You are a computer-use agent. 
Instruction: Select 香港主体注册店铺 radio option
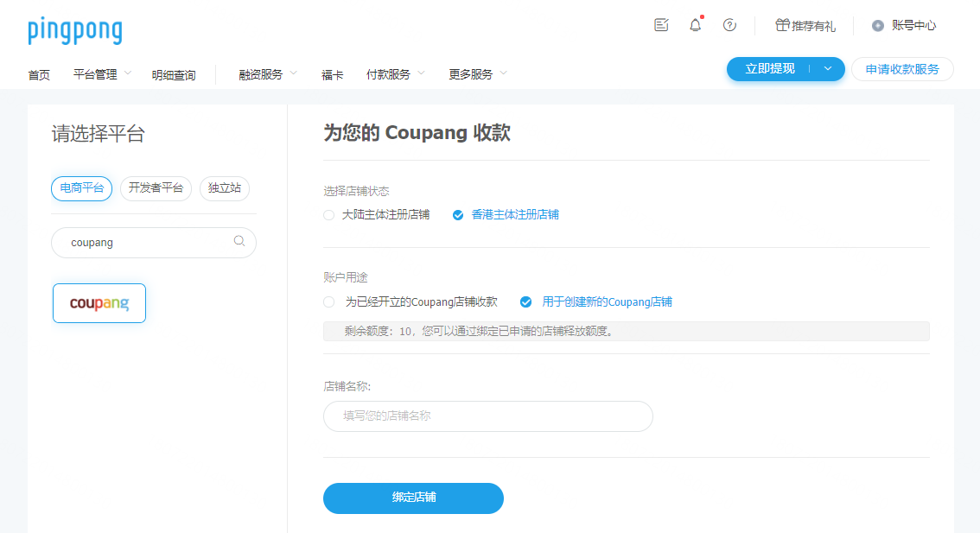pos(458,215)
